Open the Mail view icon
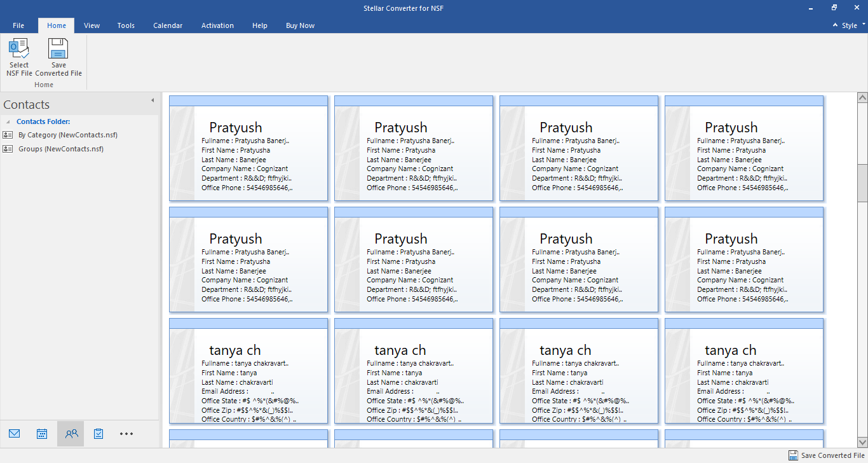This screenshot has width=868, height=463. click(x=15, y=434)
